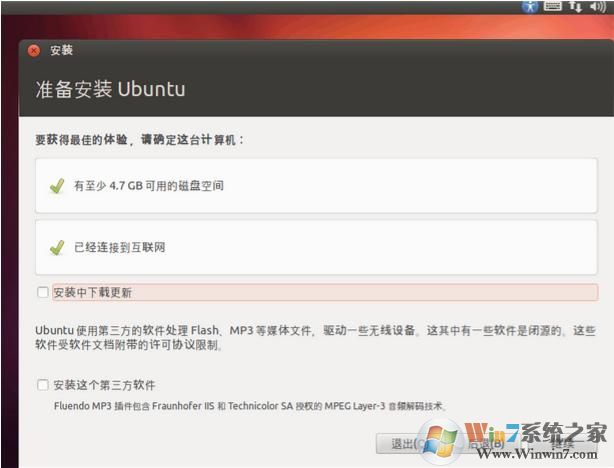
Task: Open the keyboard layout indicator
Action: coord(552,5)
